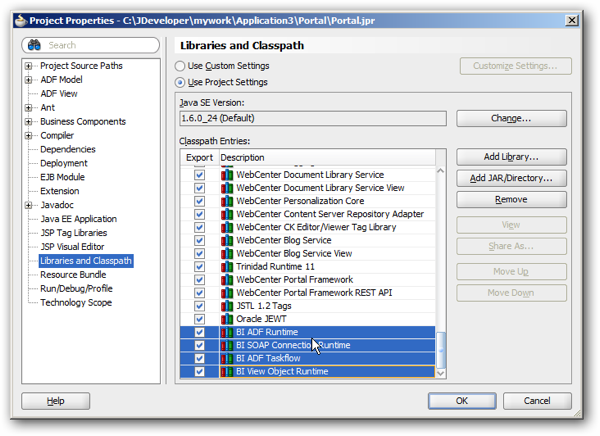Close the Project Properties dialog
The width and height of the screenshot is (600, 436).
click(571, 20)
